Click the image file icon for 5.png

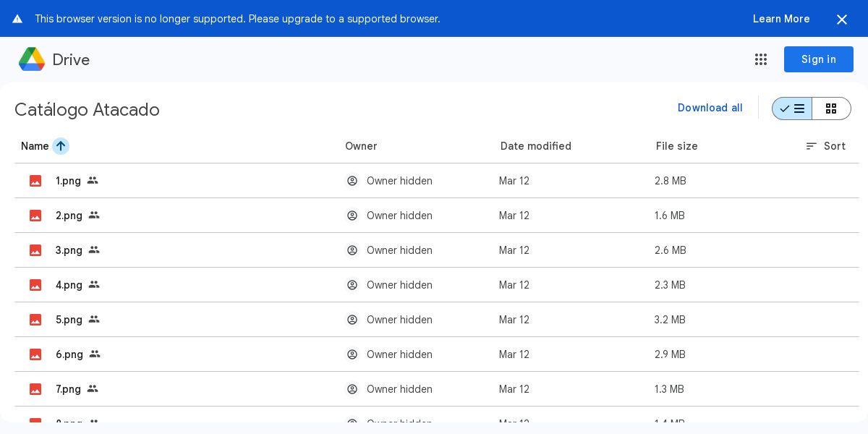click(35, 320)
